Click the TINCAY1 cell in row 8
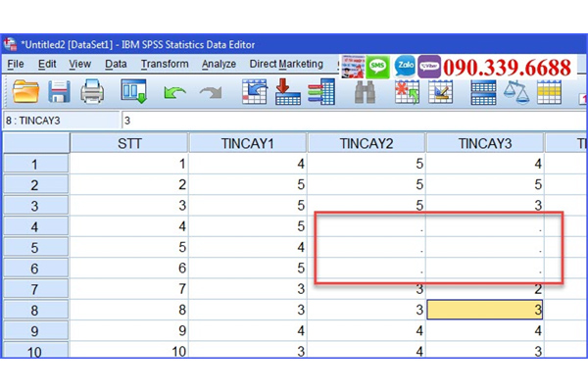588x392 pixels. coord(248,310)
